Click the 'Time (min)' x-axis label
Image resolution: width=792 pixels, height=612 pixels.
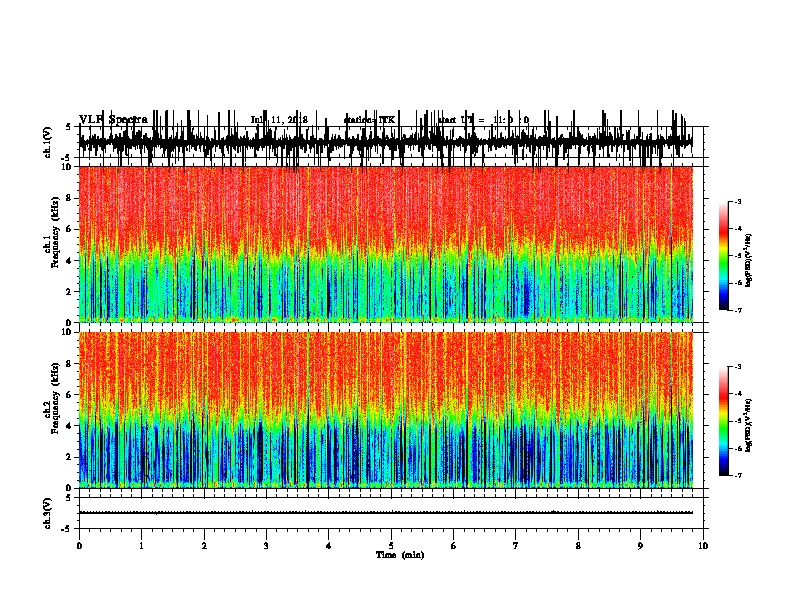coord(400,555)
